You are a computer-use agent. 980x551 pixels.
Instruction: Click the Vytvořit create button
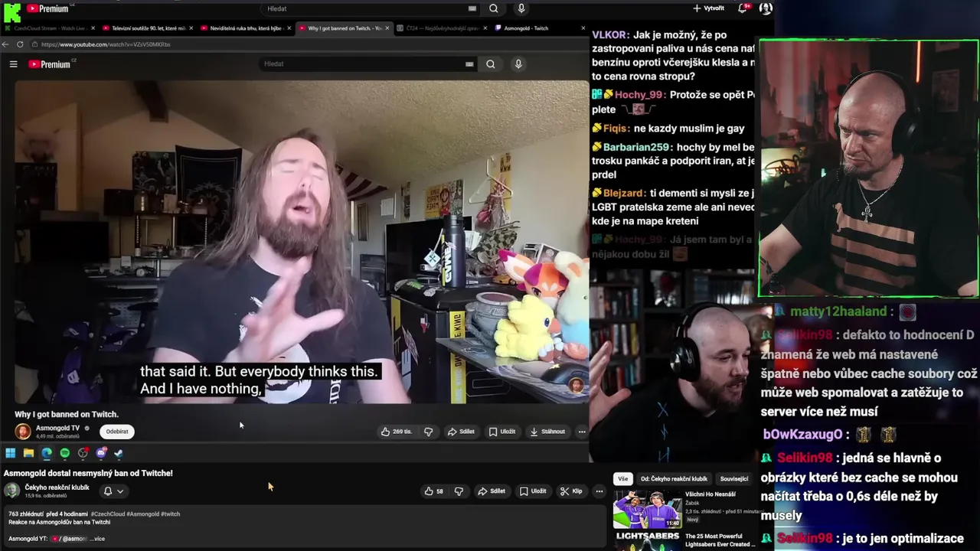pyautogui.click(x=708, y=8)
